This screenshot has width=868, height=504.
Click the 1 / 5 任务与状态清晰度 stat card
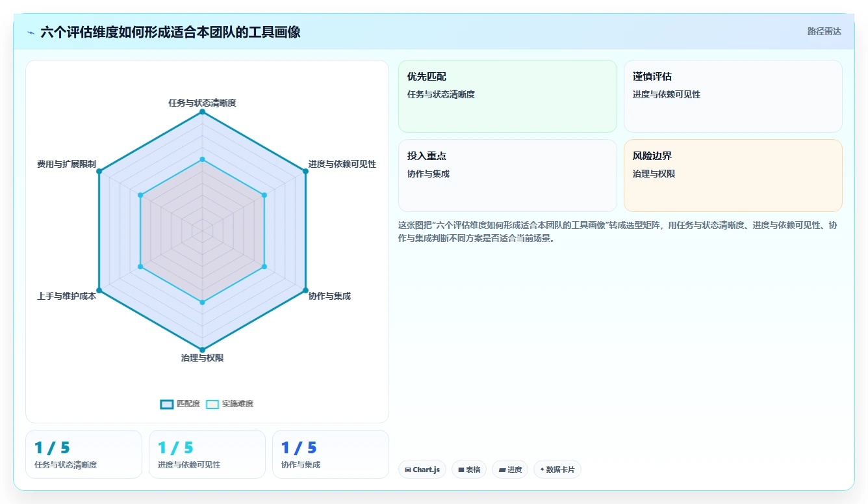[x=84, y=454]
